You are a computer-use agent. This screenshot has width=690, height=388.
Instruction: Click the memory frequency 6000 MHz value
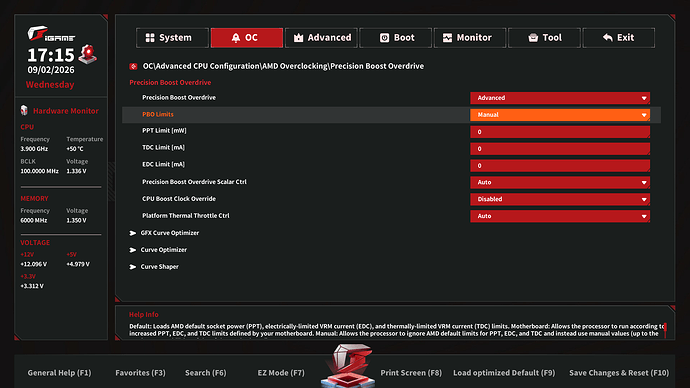click(x=33, y=220)
